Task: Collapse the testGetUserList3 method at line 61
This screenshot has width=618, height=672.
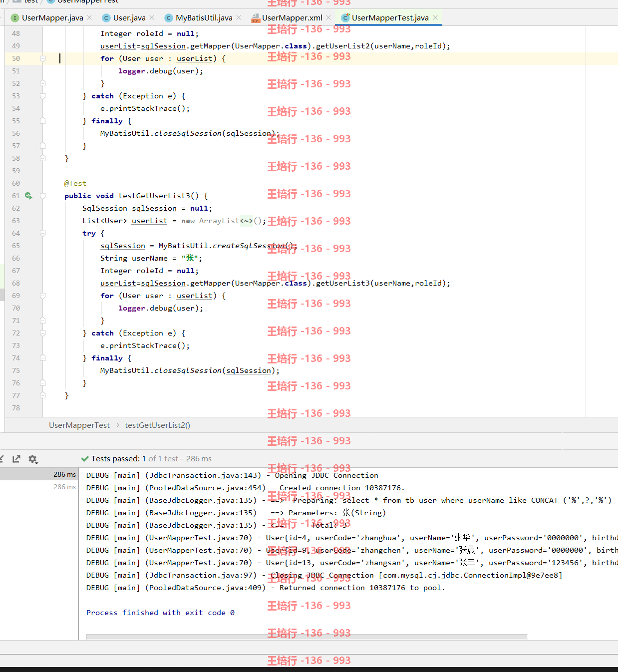Action: [42, 196]
